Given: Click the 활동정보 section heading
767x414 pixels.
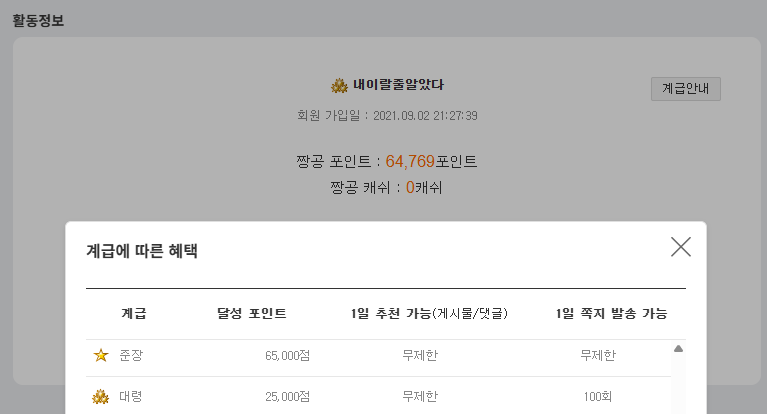Looking at the screenshot, I should [x=38, y=19].
